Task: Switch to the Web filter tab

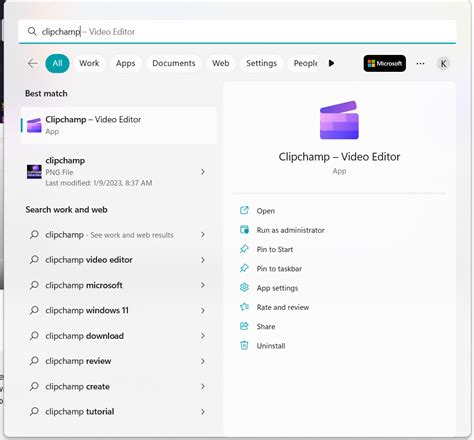Action: click(221, 63)
